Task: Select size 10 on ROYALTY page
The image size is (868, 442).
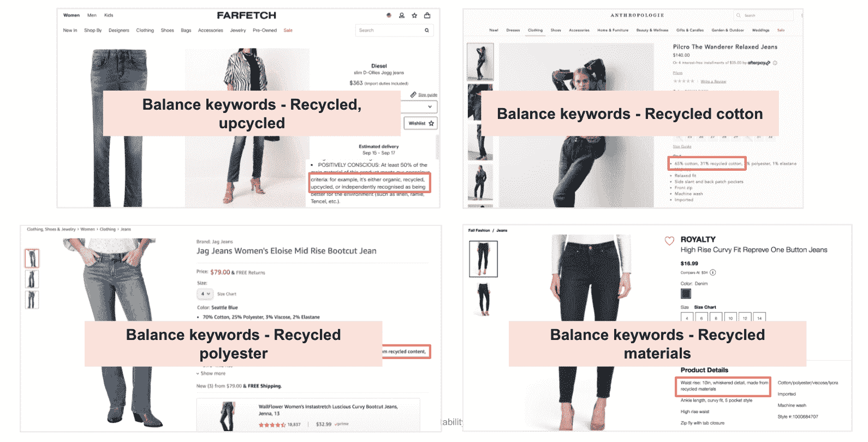Action: pyautogui.click(x=730, y=318)
